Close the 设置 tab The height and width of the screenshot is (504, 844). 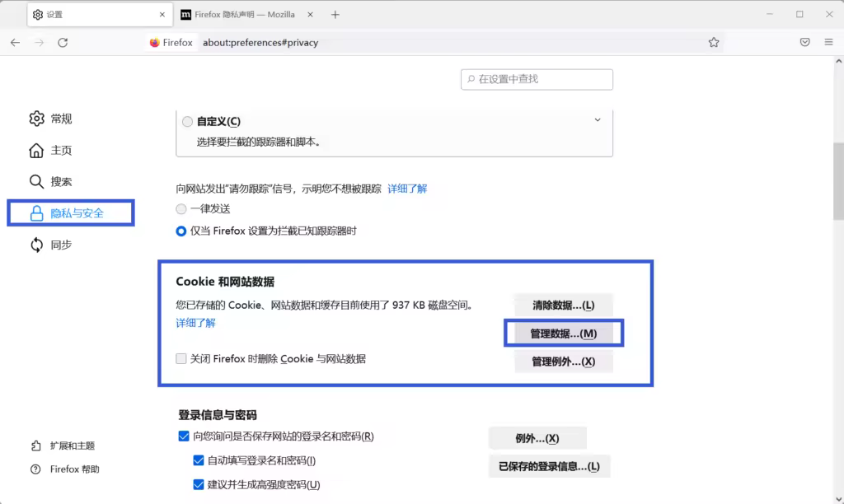tap(162, 15)
